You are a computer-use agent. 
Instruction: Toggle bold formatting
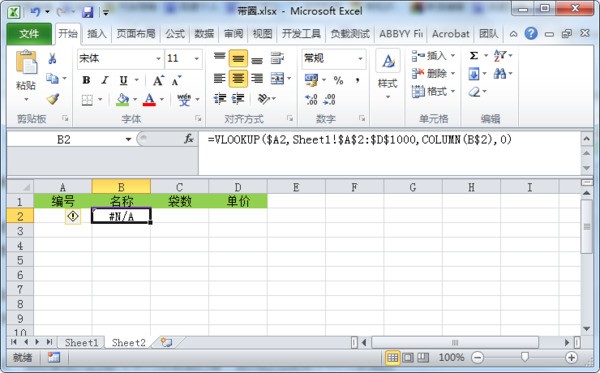click(86, 80)
